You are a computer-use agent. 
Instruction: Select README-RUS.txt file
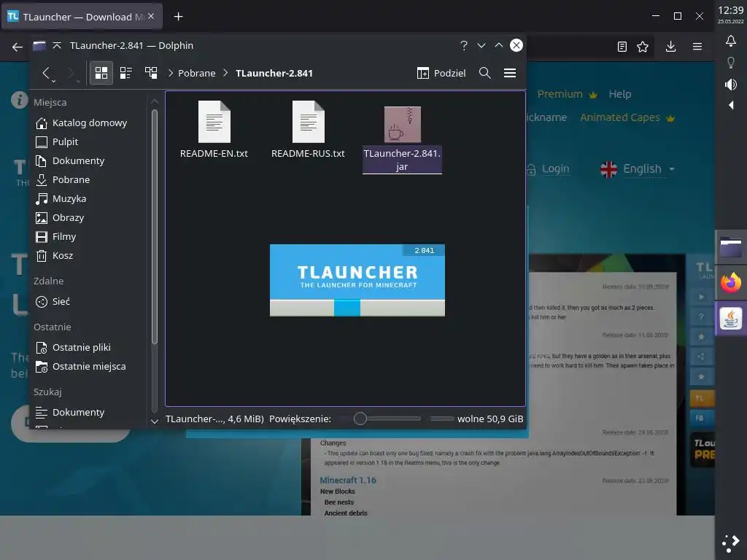coord(309,129)
